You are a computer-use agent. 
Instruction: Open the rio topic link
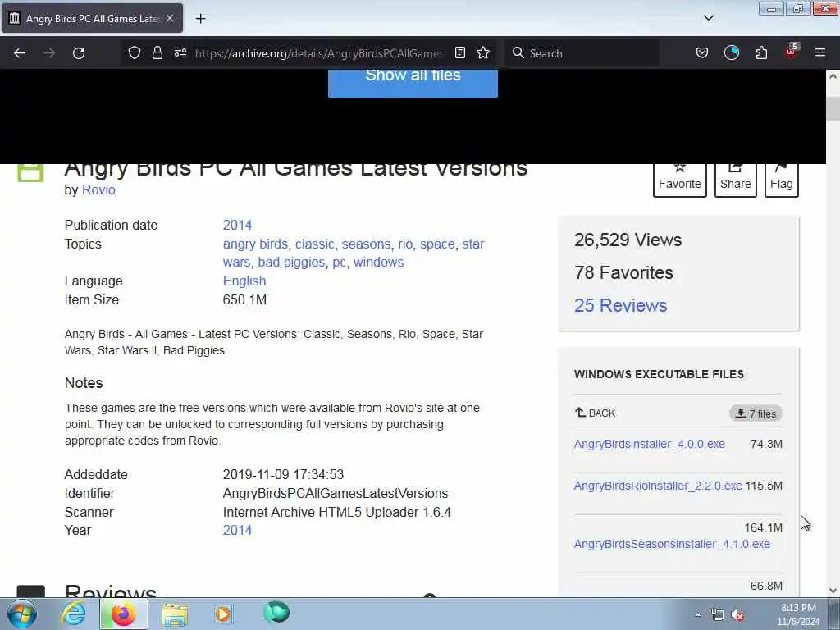(x=405, y=244)
